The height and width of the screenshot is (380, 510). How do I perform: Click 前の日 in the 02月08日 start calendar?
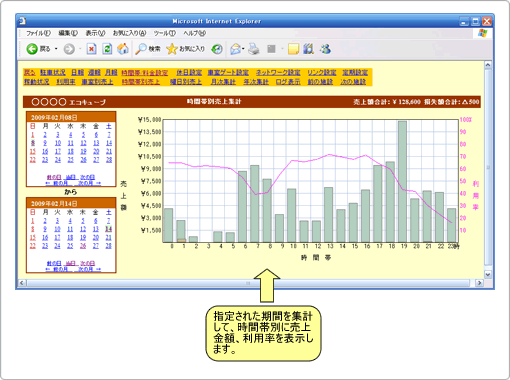pyautogui.click(x=54, y=177)
